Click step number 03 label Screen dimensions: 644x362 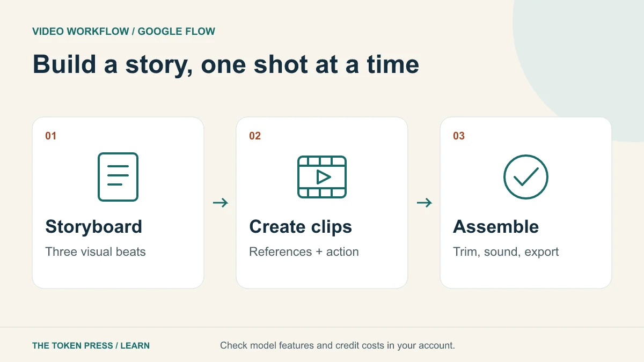click(459, 136)
